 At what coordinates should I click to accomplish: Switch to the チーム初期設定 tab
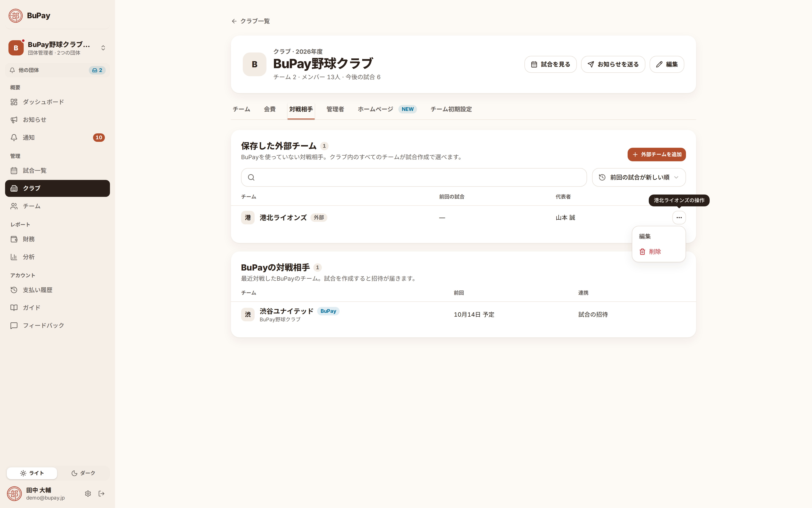(451, 109)
